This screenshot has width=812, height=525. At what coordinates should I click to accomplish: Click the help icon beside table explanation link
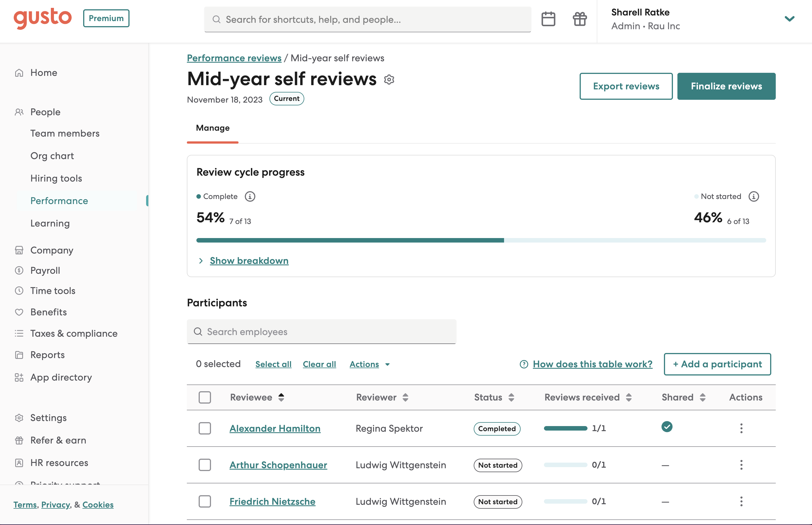(524, 365)
